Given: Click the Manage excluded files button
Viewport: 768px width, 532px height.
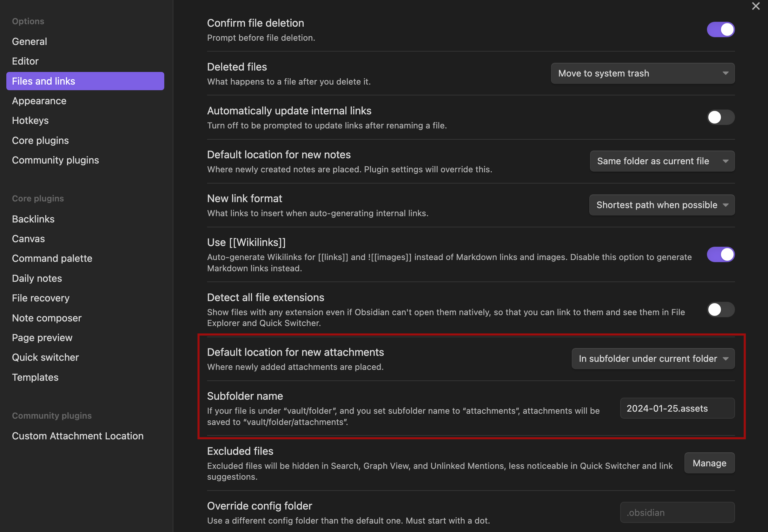Looking at the screenshot, I should pyautogui.click(x=709, y=463).
